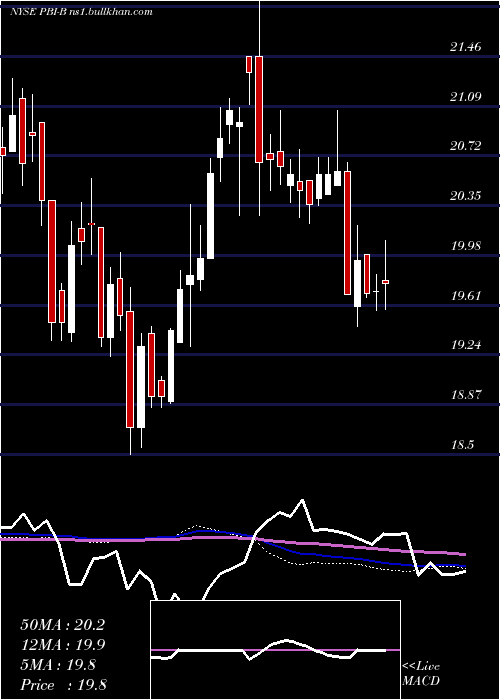Click the 19.61 price axis label
This screenshot has width=500, height=700.
[x=466, y=296]
